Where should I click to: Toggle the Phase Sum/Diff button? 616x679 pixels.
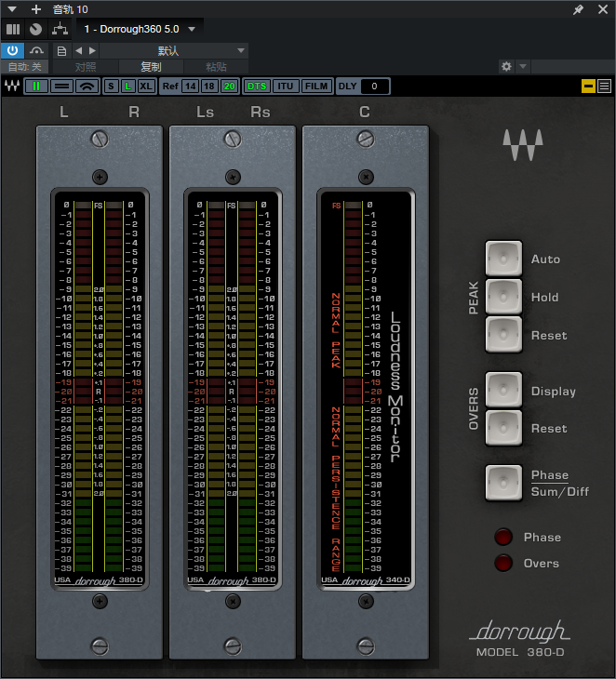pos(503,483)
